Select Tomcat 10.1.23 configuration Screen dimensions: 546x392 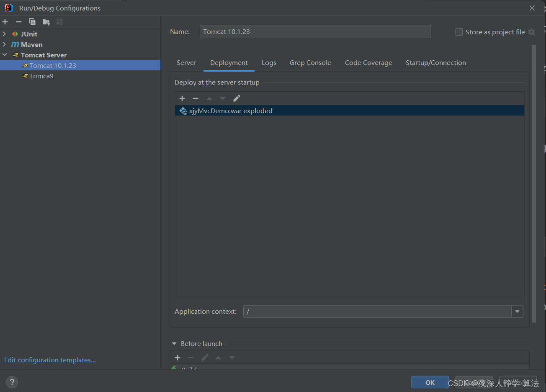80,65
